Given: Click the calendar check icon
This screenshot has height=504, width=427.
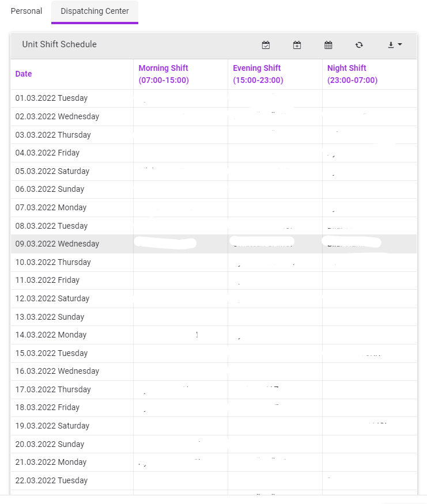Looking at the screenshot, I should (x=266, y=45).
